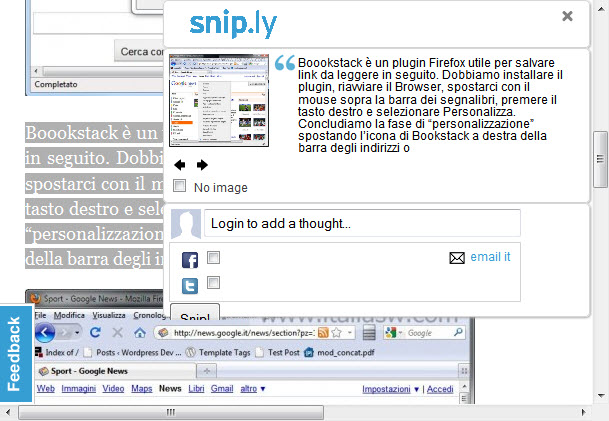Click the inner page scrollbar up arrow

pos(464,386)
